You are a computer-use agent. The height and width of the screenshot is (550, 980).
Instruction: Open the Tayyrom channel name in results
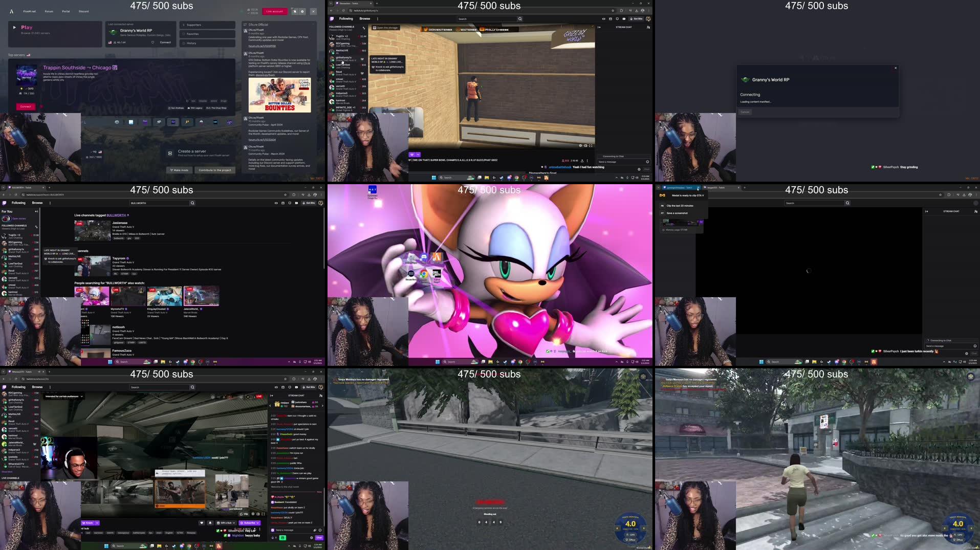click(x=119, y=258)
